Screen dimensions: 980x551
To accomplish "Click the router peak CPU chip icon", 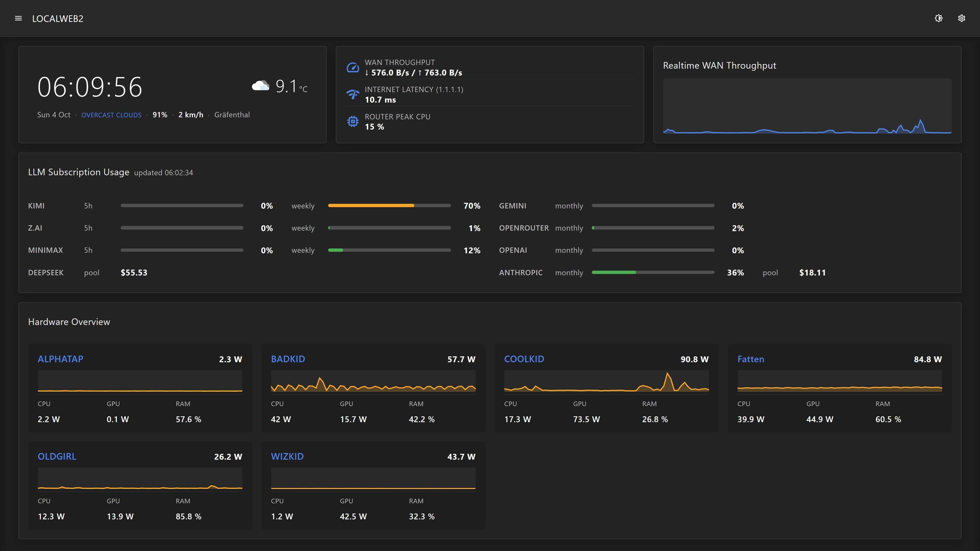I will (x=353, y=121).
